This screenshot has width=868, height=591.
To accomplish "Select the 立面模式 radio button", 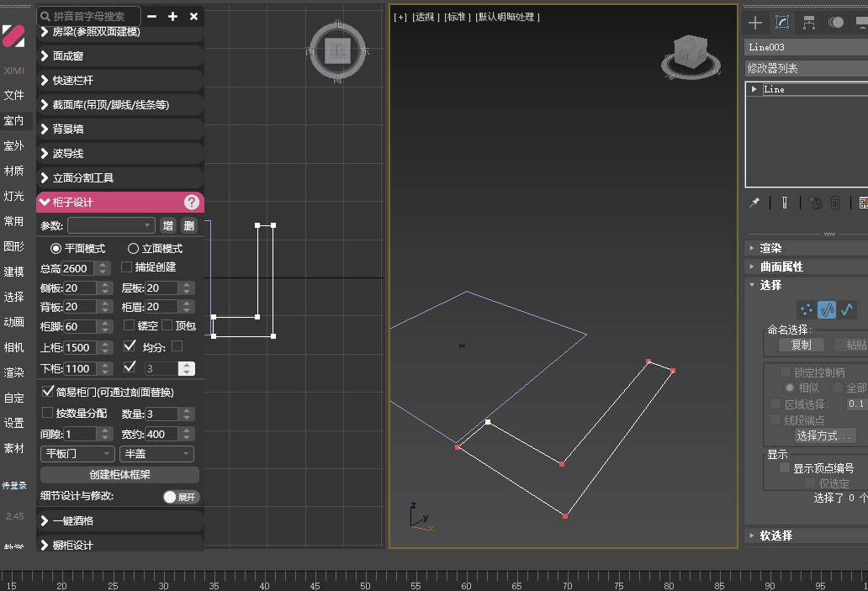I will click(x=133, y=249).
